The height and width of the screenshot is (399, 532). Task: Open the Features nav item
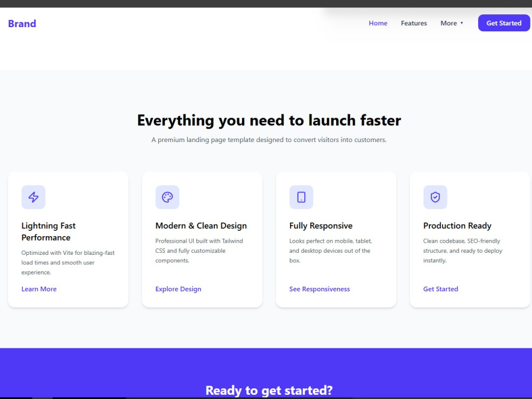(414, 23)
